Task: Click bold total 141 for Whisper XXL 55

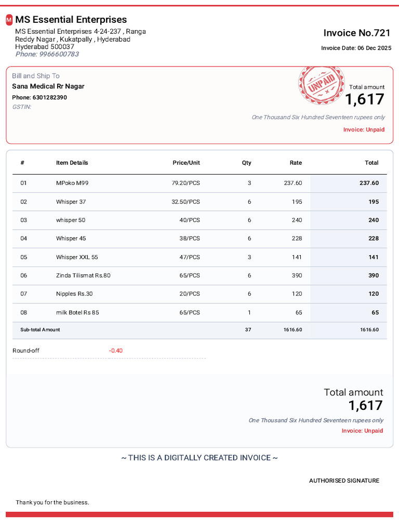Action: point(374,257)
